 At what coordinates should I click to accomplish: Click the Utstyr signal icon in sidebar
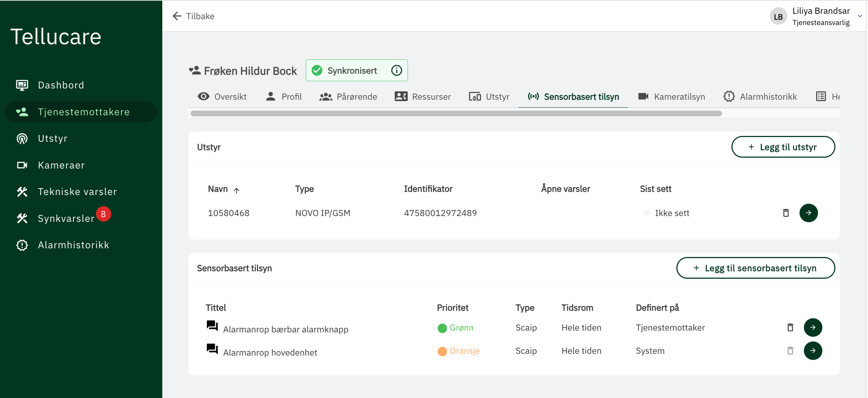pos(22,138)
